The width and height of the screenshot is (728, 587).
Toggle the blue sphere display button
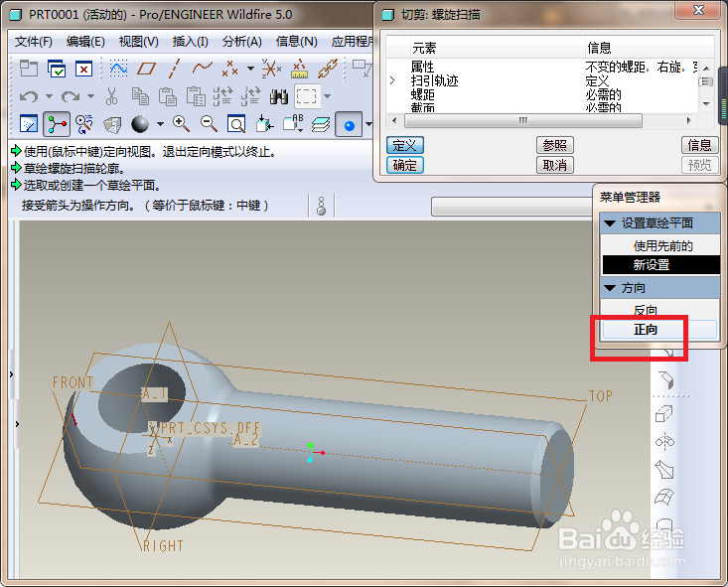coord(349,124)
